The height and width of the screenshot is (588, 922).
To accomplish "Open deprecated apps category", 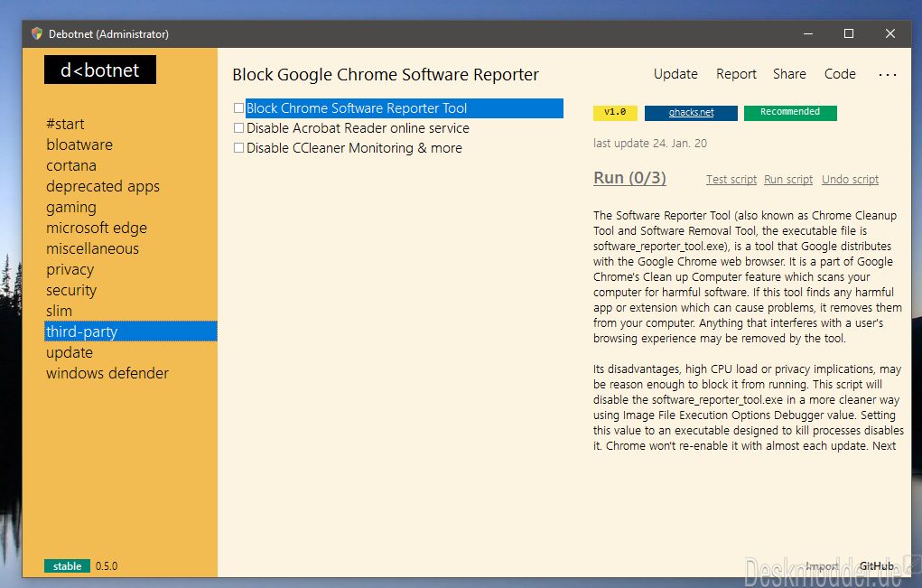I will (x=103, y=186).
